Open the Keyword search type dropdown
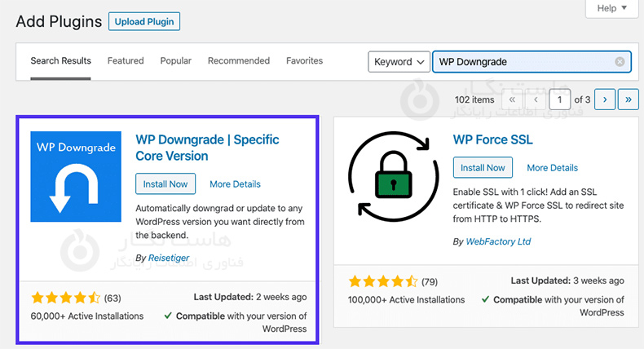The width and height of the screenshot is (644, 349). [x=399, y=62]
